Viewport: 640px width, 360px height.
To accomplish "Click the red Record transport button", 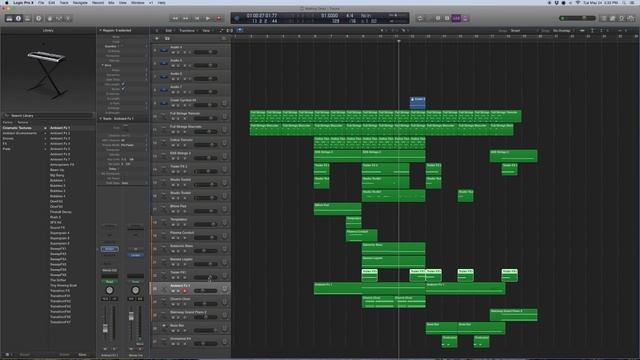I will [219, 18].
